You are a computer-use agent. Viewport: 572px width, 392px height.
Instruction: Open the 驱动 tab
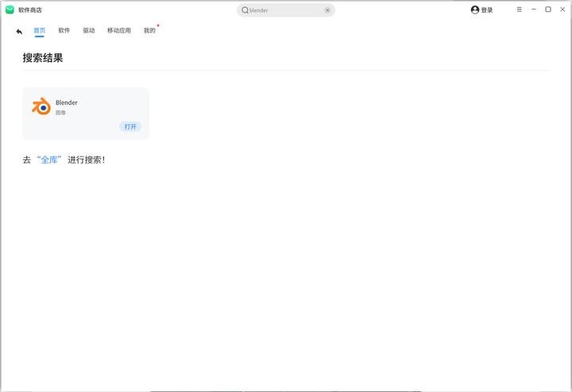[x=89, y=31]
